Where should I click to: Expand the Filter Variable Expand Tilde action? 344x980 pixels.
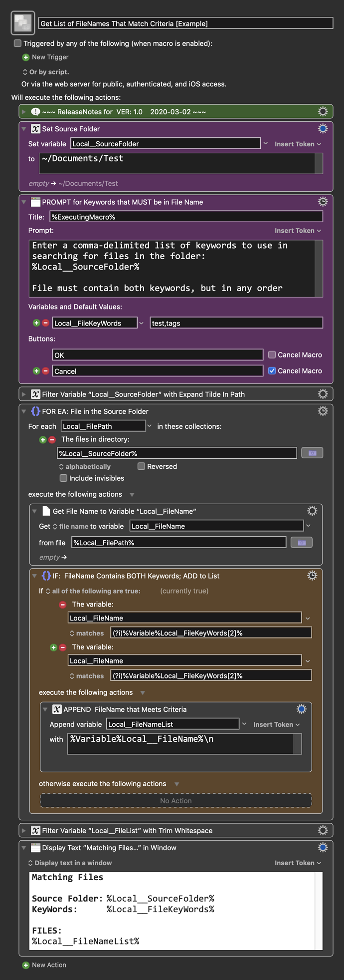[23, 394]
